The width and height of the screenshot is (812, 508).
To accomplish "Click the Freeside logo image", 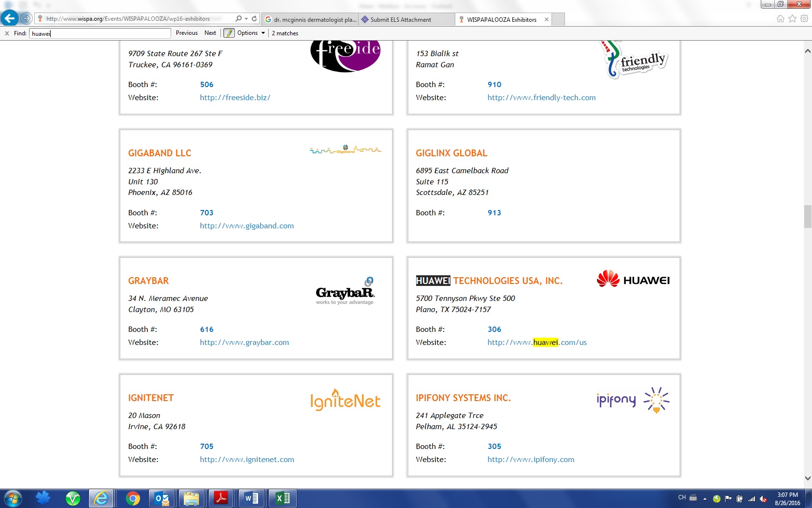I will pyautogui.click(x=345, y=57).
